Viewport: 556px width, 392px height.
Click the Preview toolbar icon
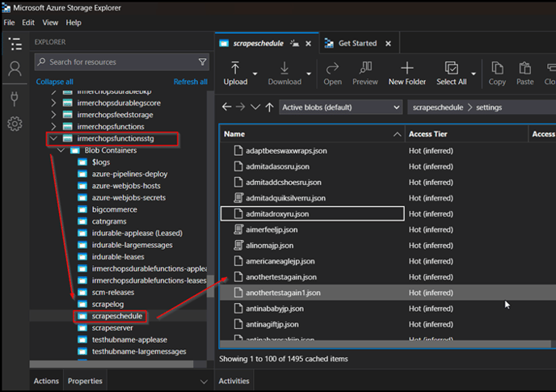(365, 74)
